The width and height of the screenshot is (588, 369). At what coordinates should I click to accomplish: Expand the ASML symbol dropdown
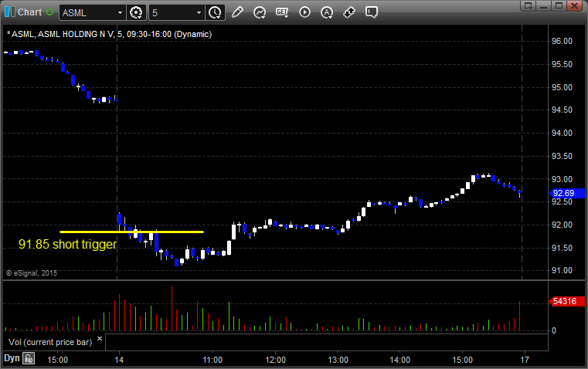click(119, 12)
